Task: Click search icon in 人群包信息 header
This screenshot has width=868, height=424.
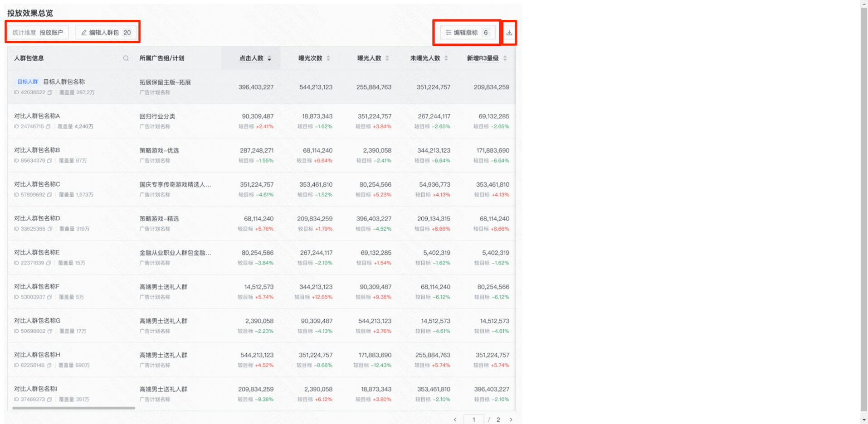Action: [x=126, y=58]
